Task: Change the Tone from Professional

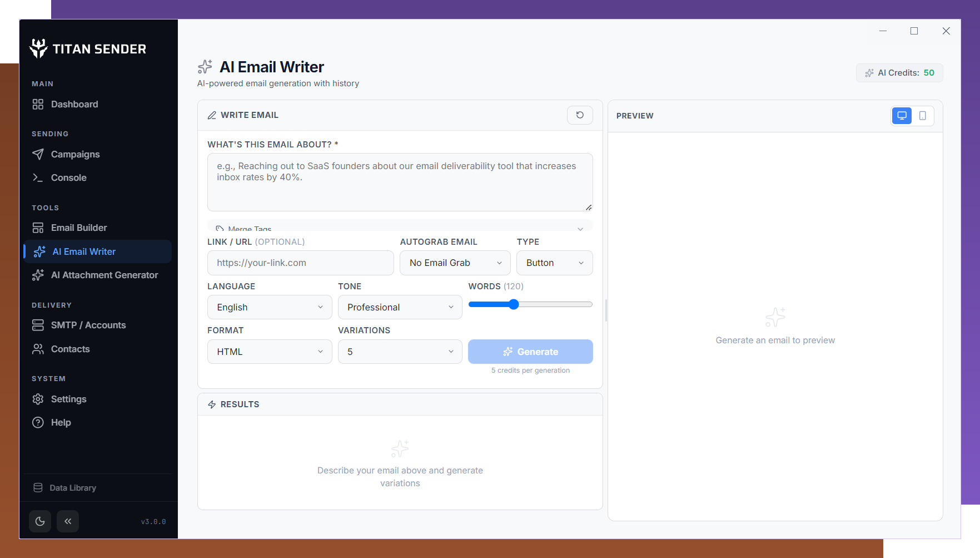Action: tap(400, 307)
